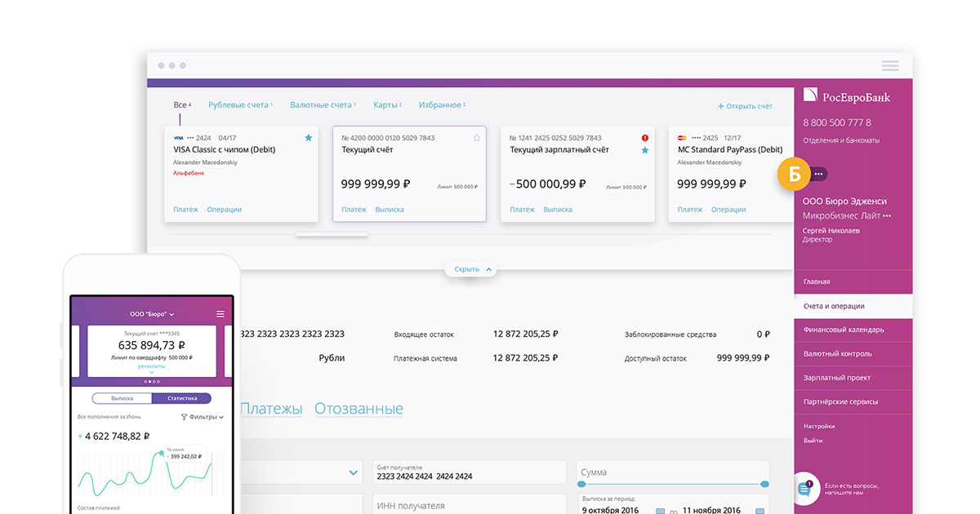This screenshot has height=514, width=980.
Task: Expand the ООО "Бюро" company dropdown
Action: coord(152,313)
